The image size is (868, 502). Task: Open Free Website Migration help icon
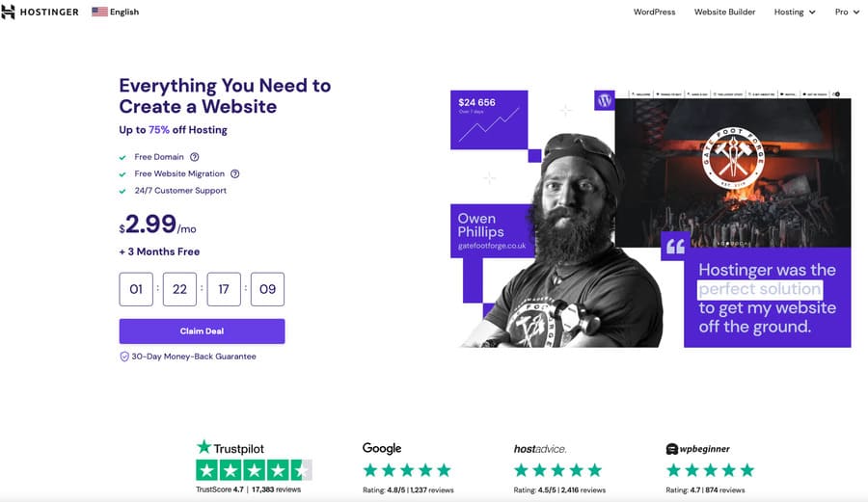234,173
